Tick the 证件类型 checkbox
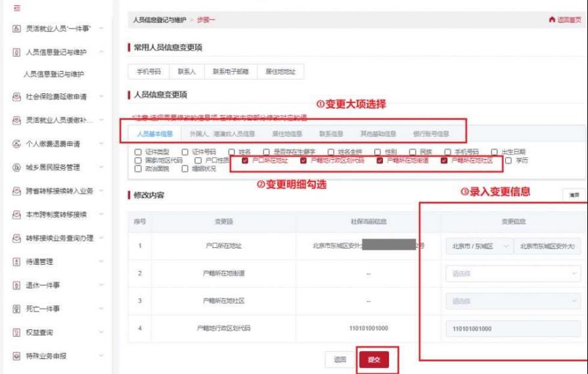This screenshot has width=588, height=374. coord(138,152)
